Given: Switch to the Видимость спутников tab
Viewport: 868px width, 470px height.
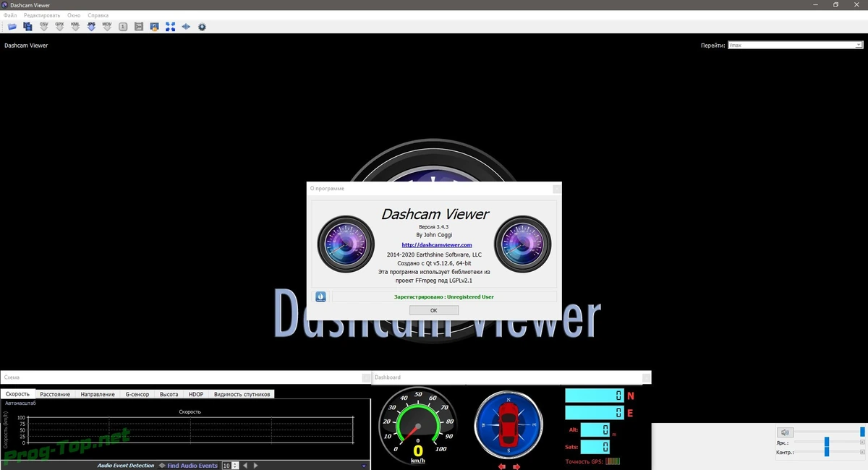Looking at the screenshot, I should click(242, 394).
